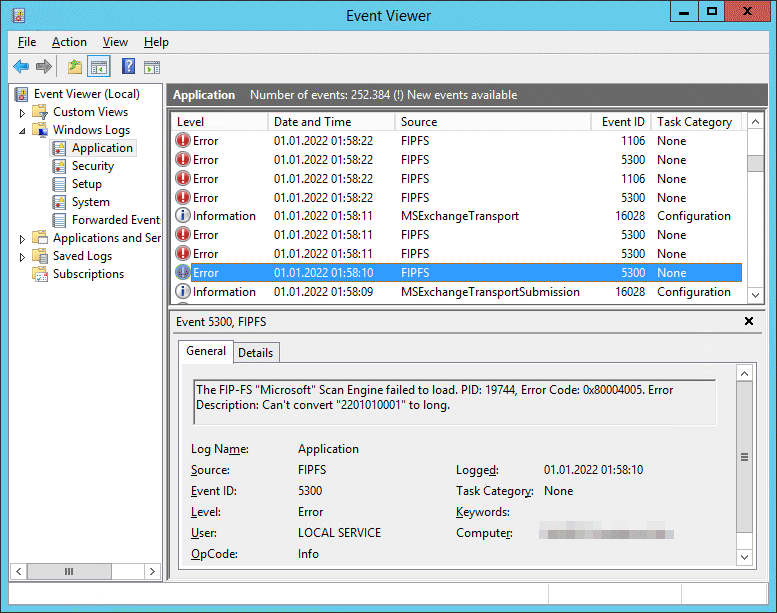This screenshot has height=613, width=777.
Task: Click the error icon of event 1106 at top row
Action: click(183, 140)
